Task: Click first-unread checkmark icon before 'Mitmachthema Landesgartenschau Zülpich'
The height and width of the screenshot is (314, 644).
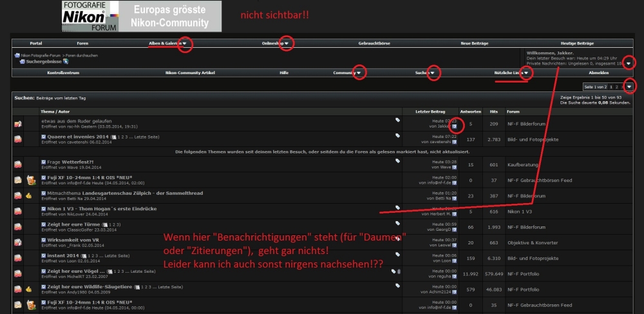Action: pos(44,193)
